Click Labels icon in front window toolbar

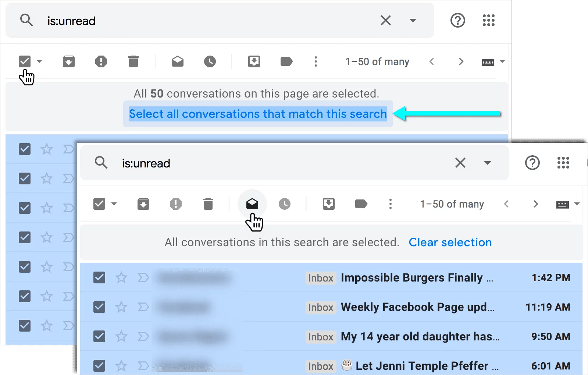(x=361, y=204)
